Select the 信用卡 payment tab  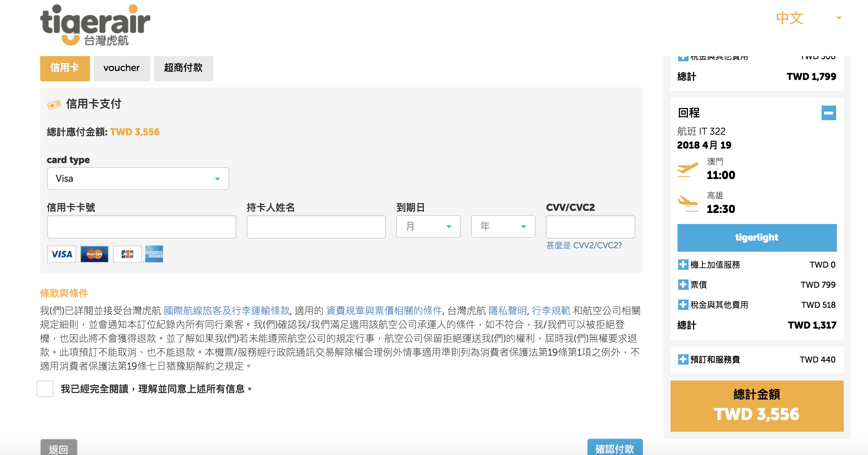(65, 68)
